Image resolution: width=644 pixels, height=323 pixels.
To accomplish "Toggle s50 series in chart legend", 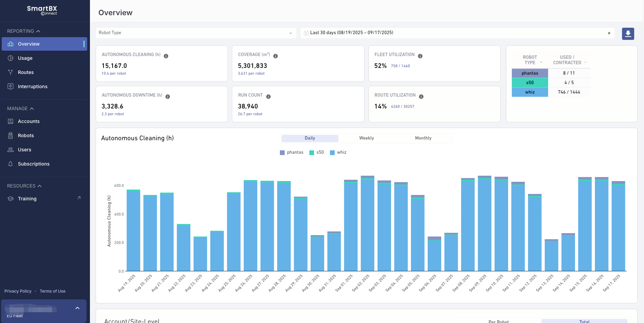I will pyautogui.click(x=316, y=152).
